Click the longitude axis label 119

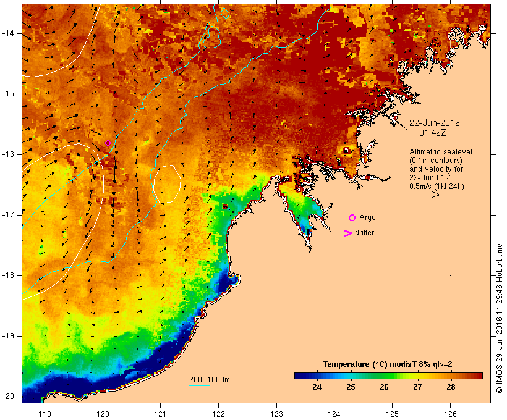(x=45, y=414)
